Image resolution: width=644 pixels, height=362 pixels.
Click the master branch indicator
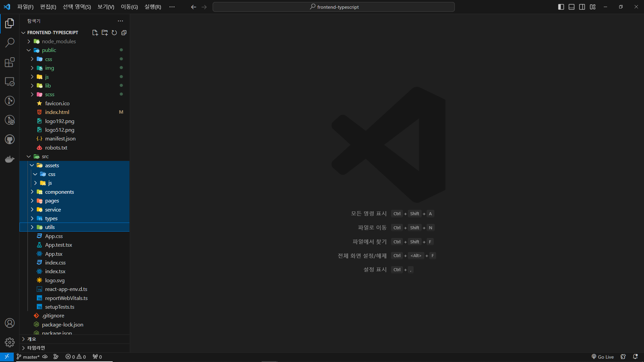tap(29, 357)
